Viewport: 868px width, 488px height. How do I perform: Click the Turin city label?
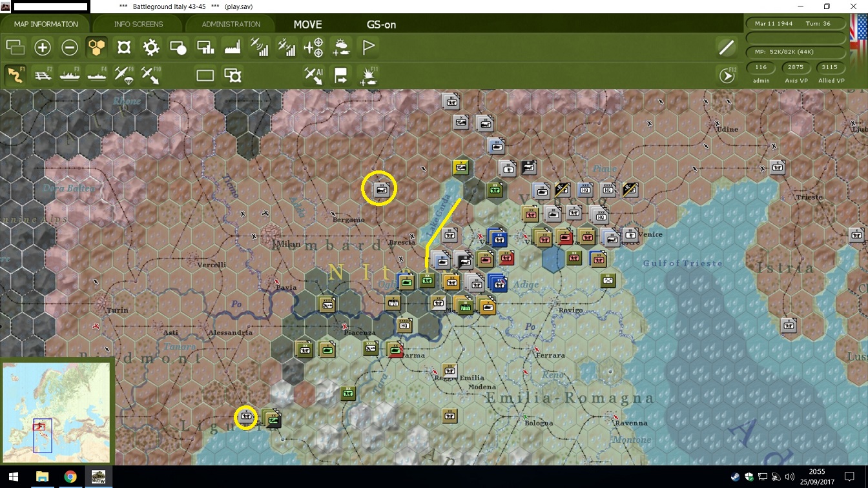tap(118, 310)
